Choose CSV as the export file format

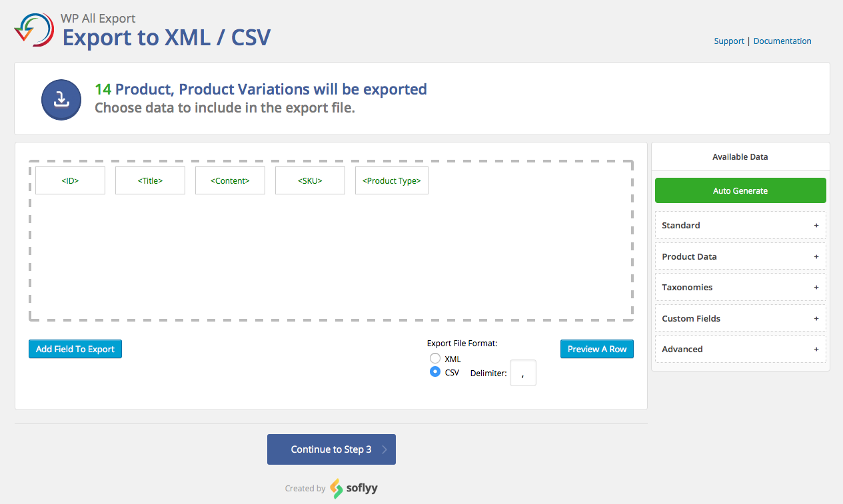[x=435, y=372]
